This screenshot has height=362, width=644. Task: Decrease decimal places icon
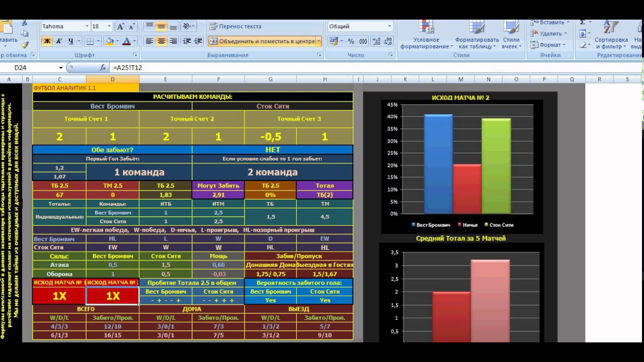(x=387, y=41)
